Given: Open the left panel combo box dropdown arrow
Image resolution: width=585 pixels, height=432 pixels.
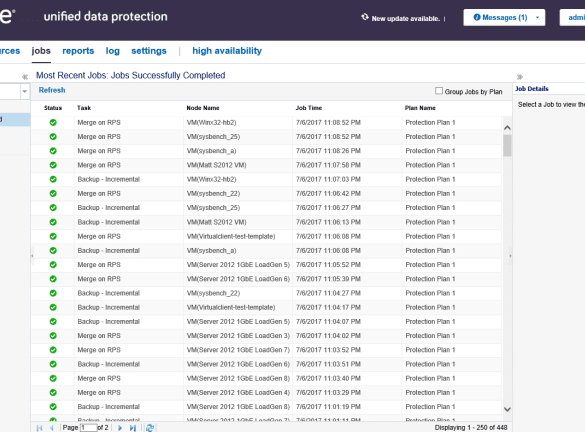Looking at the screenshot, I should click(x=25, y=91).
